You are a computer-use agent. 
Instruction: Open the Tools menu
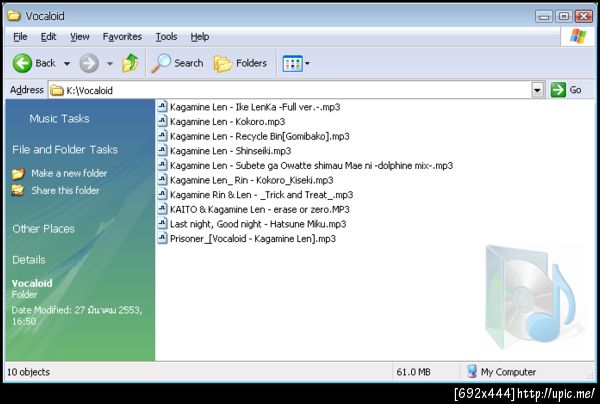[166, 37]
